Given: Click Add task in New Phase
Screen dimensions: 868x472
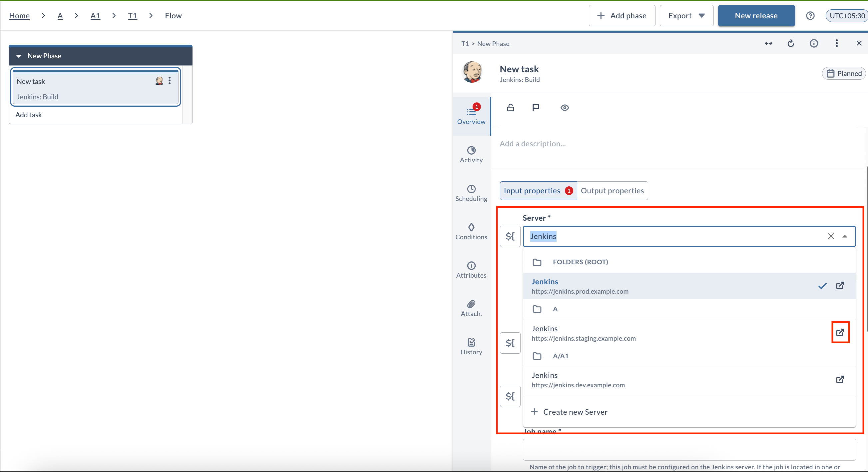Looking at the screenshot, I should (x=29, y=115).
